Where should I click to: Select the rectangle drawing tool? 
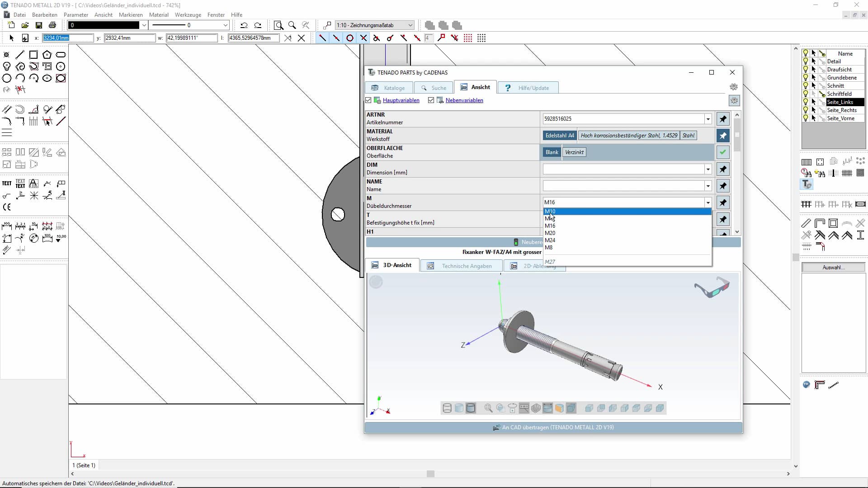pos(33,55)
